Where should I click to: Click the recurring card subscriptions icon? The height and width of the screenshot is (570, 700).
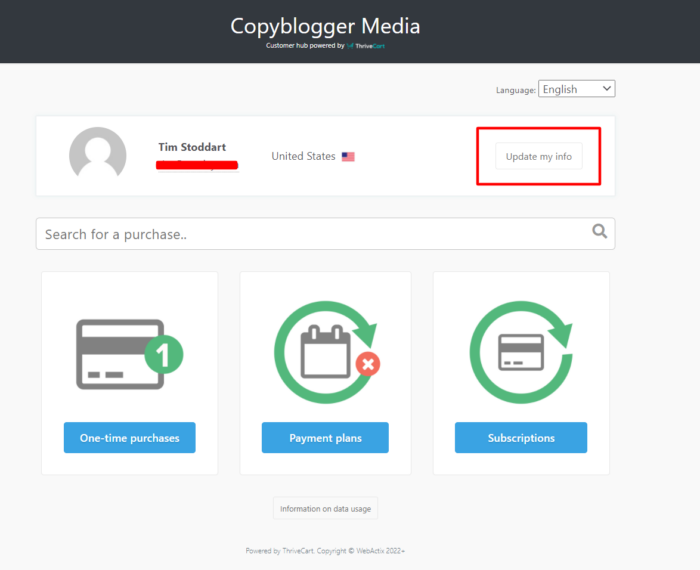tap(521, 352)
